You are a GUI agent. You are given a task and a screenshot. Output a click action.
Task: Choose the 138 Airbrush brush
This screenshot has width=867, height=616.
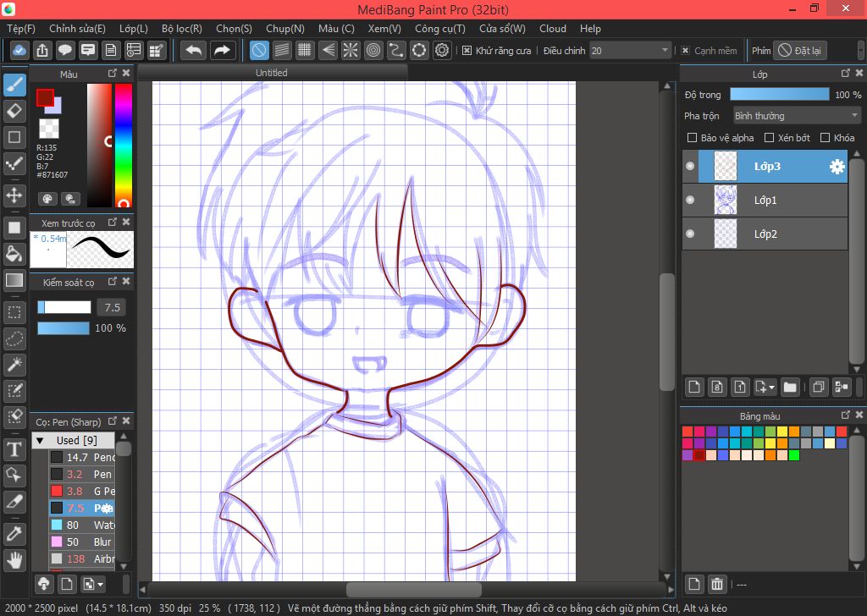pos(82,558)
